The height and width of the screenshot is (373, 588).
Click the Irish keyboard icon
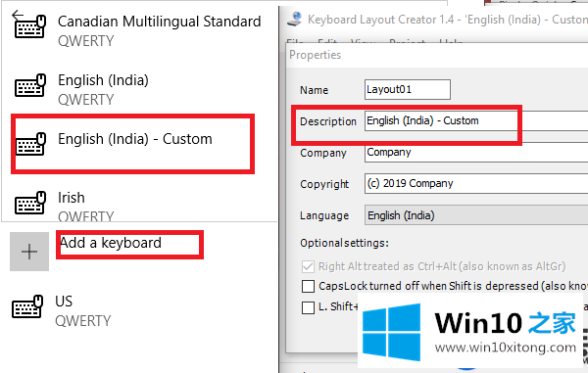click(x=30, y=203)
